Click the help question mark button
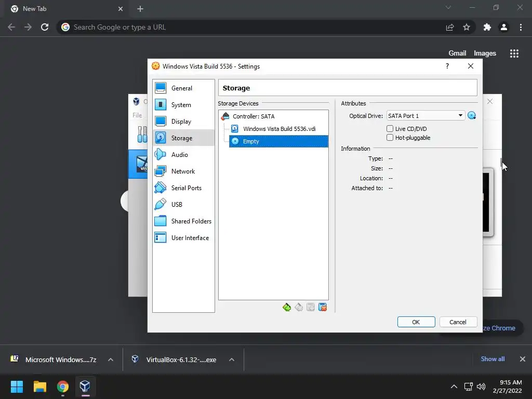532x399 pixels. (447, 66)
